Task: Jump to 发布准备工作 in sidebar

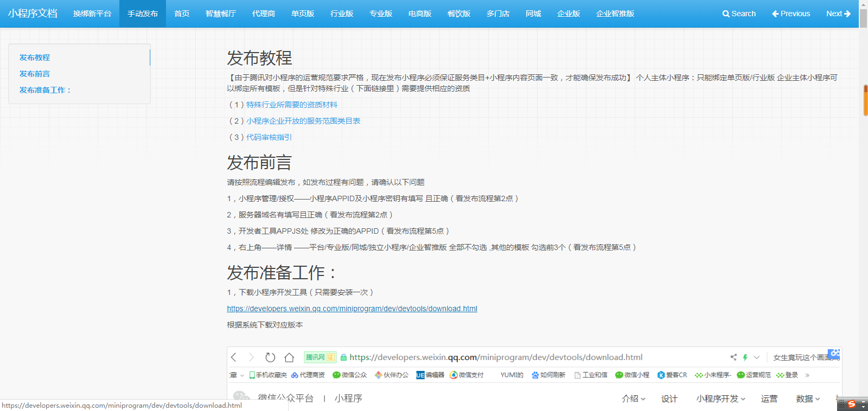Action: (46, 90)
